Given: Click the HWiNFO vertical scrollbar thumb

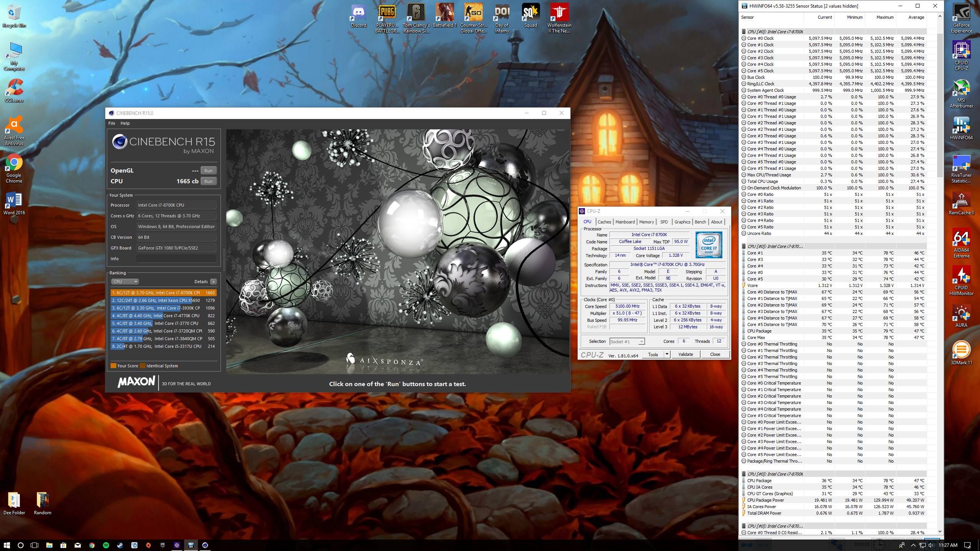Looking at the screenshot, I should click(x=940, y=105).
